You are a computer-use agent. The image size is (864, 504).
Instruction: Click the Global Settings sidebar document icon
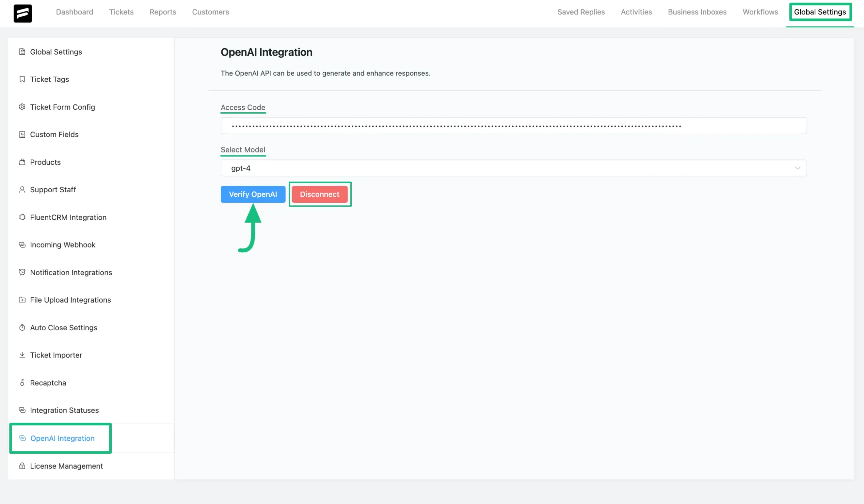[22, 52]
